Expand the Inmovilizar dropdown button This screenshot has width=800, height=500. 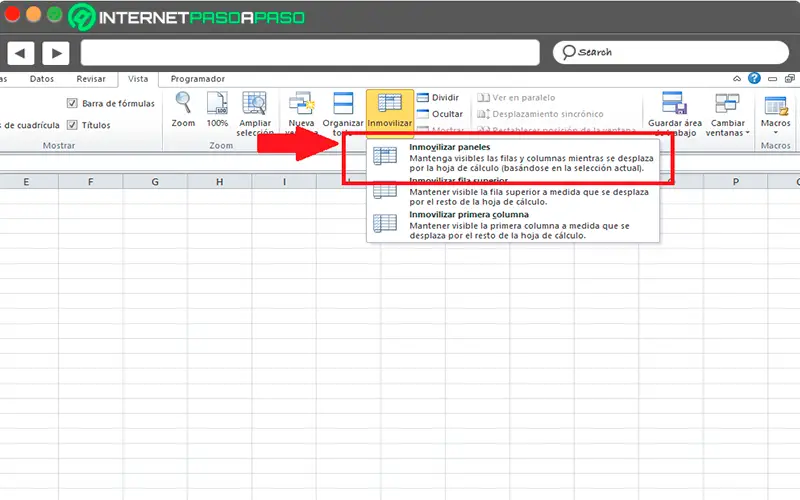[x=390, y=113]
